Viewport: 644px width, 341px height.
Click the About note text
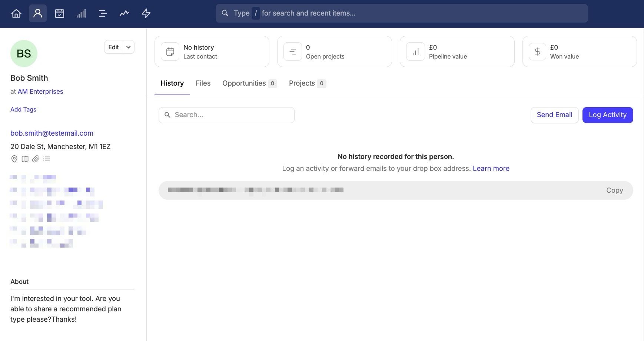[66, 309]
